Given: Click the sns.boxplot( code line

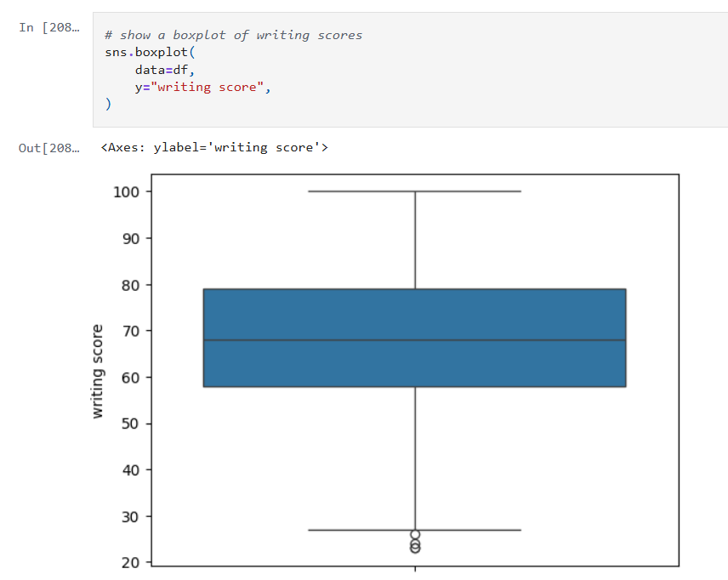Looking at the screenshot, I should tap(149, 52).
